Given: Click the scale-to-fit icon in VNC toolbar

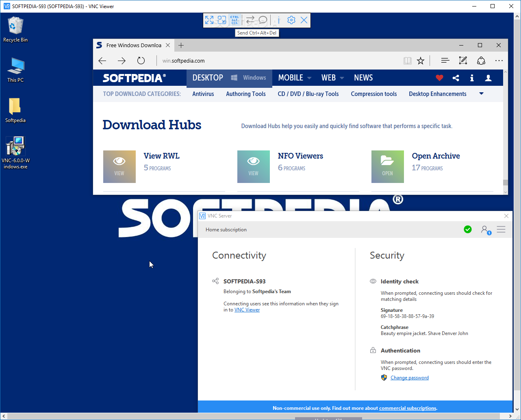Looking at the screenshot, I should point(222,20).
